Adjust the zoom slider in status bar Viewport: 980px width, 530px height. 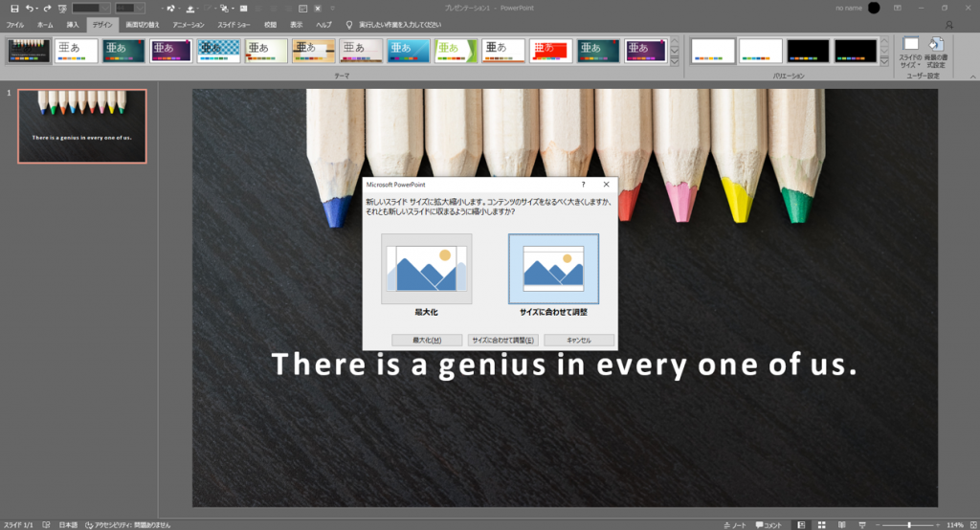pyautogui.click(x=908, y=524)
